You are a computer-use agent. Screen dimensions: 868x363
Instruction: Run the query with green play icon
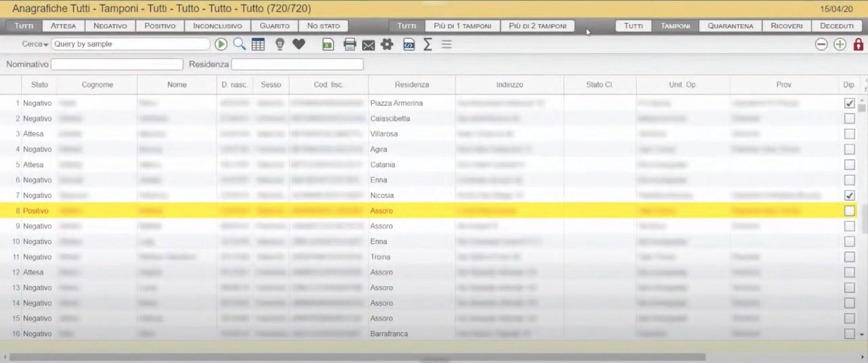221,44
